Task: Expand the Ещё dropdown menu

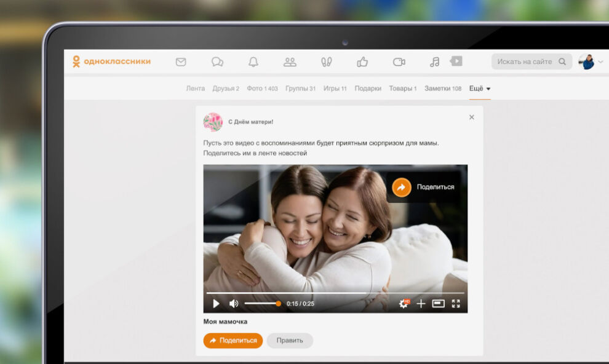Action: [480, 89]
